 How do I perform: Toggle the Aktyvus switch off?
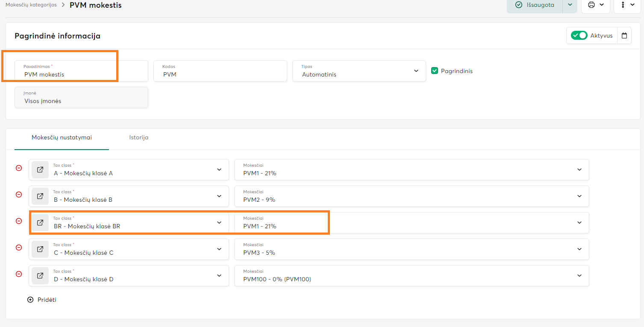tap(579, 36)
